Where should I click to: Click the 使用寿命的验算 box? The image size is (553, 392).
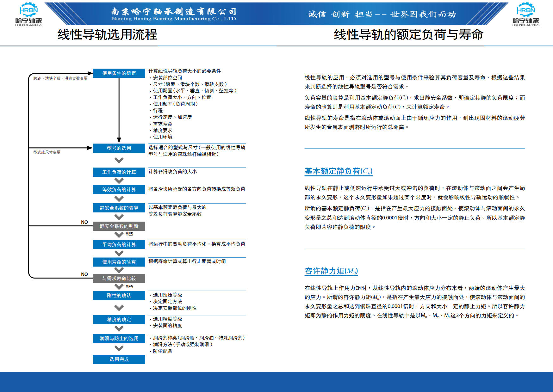pos(119,262)
